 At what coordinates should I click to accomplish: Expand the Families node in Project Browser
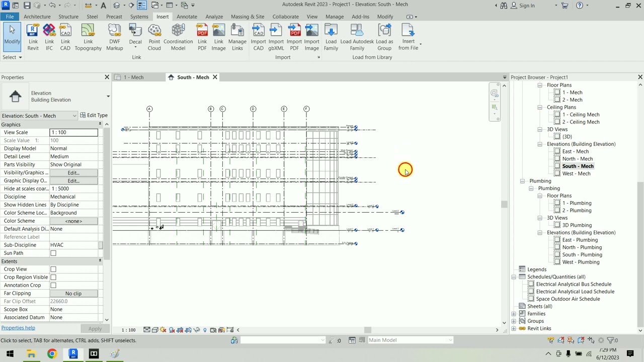pyautogui.click(x=514, y=314)
